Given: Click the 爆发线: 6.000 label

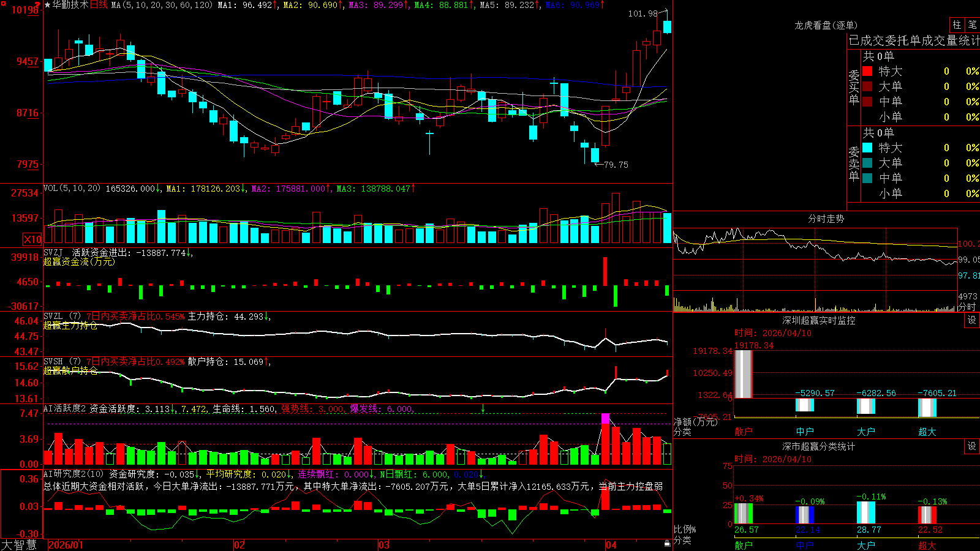Looking at the screenshot, I should click(x=381, y=409).
